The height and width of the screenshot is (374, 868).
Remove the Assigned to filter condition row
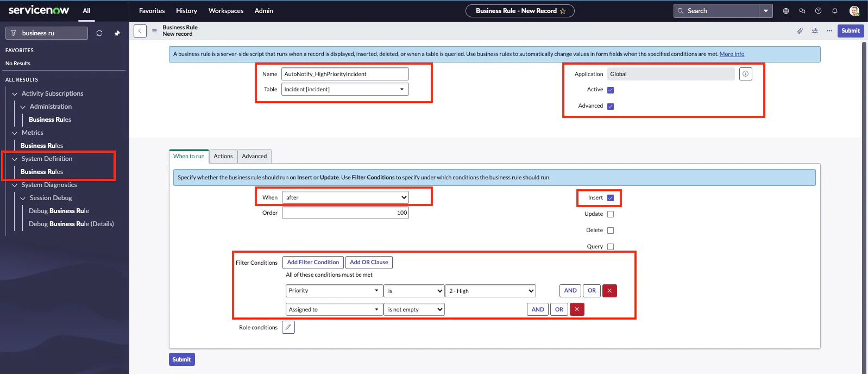pos(577,309)
